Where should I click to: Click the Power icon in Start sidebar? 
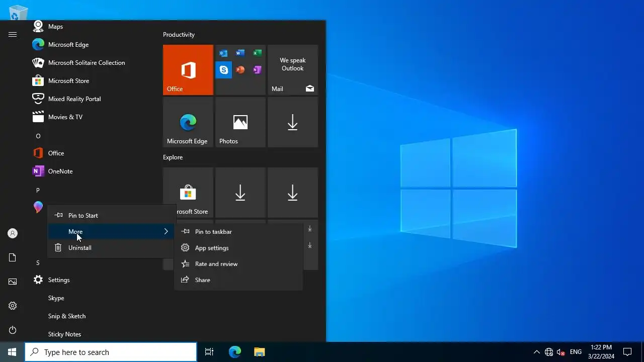(x=13, y=330)
